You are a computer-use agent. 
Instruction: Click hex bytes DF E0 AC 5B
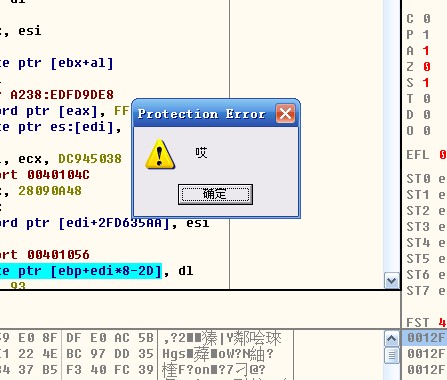(x=110, y=338)
